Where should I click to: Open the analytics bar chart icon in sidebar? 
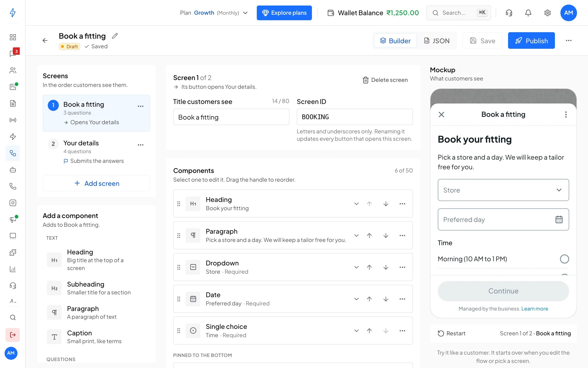pos(13,269)
